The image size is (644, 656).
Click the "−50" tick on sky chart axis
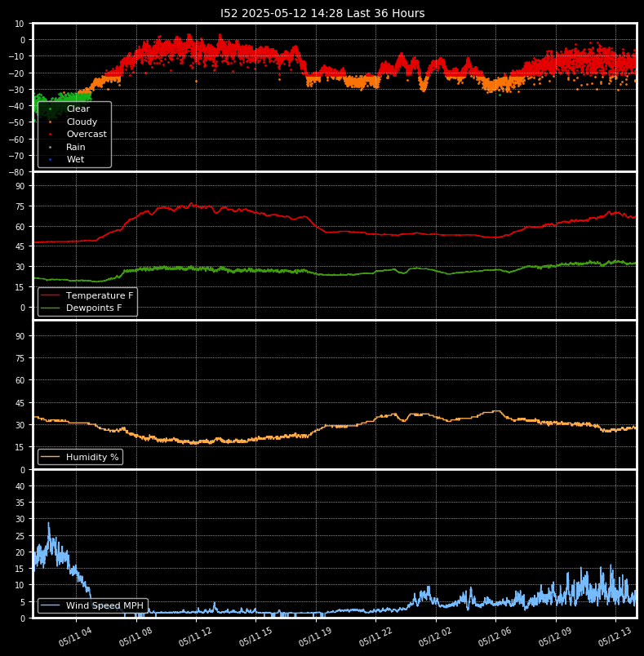(x=17, y=122)
